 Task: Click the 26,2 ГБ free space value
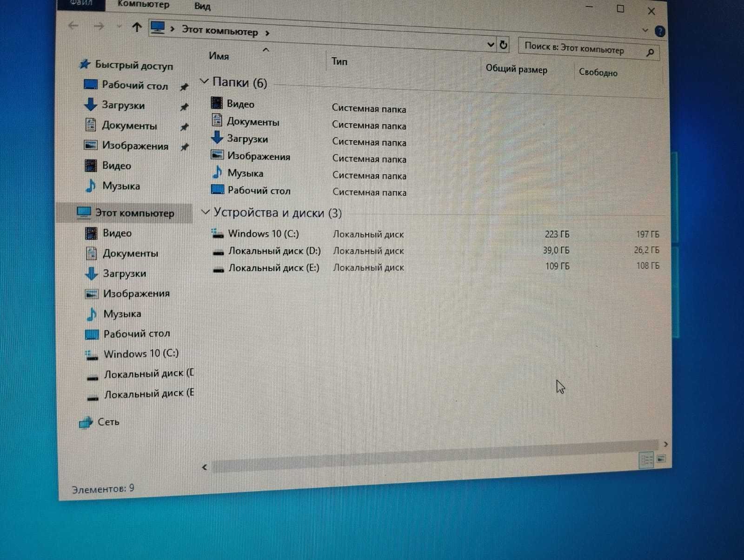coord(646,250)
